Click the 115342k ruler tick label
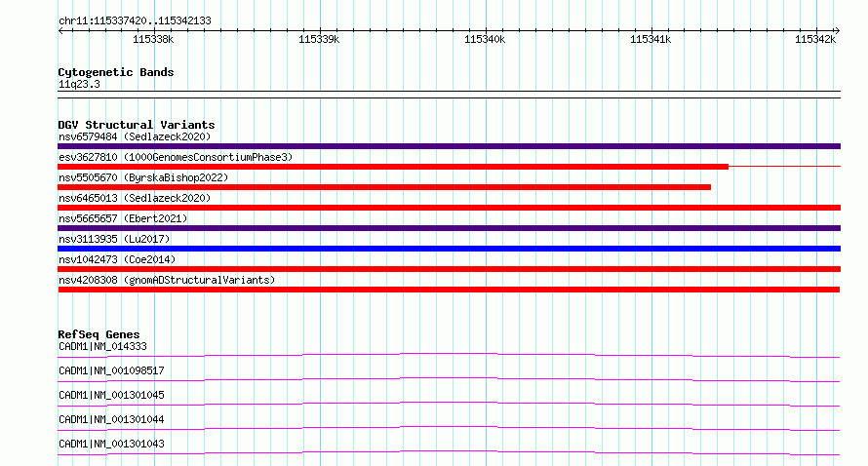The height and width of the screenshot is (466, 868). pos(815,39)
